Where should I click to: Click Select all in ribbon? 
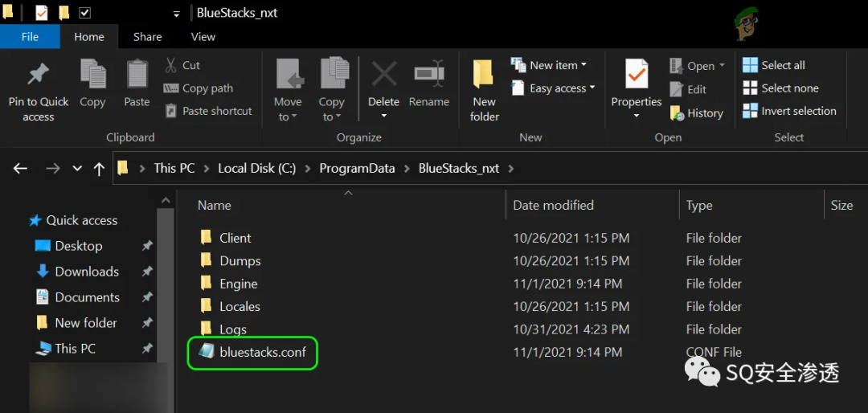[x=774, y=65]
